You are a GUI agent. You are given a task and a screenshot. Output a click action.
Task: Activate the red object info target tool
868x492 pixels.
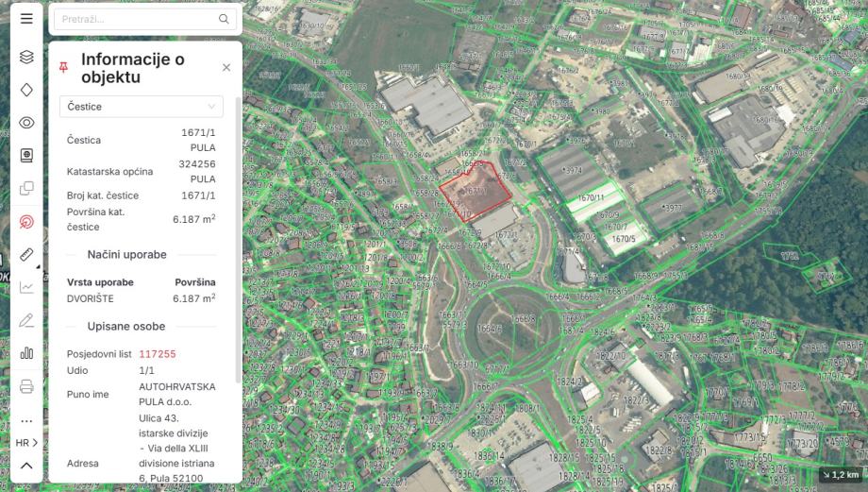[x=26, y=222]
